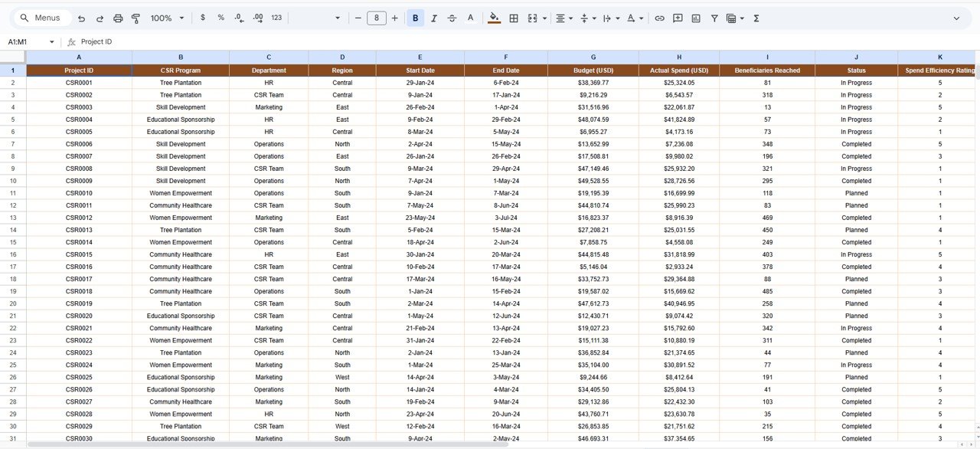The height and width of the screenshot is (449, 980).
Task: Add a comment with the comment icon
Action: tap(678, 18)
